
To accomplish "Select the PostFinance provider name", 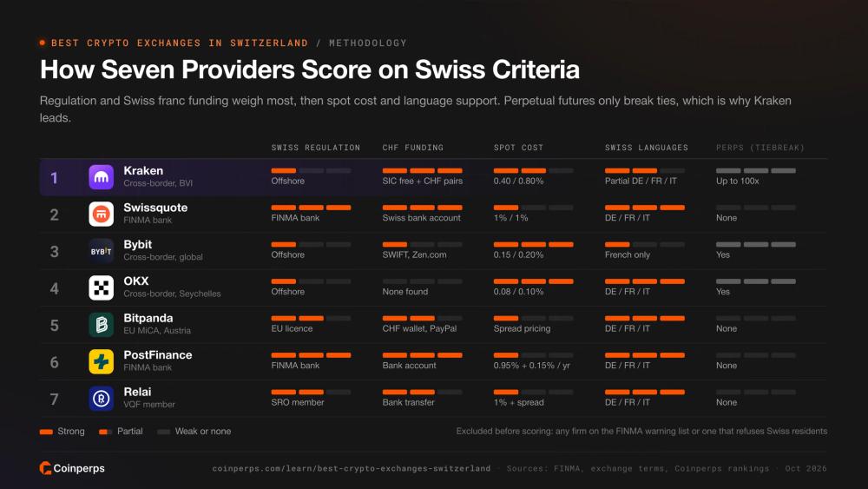I will point(158,355).
